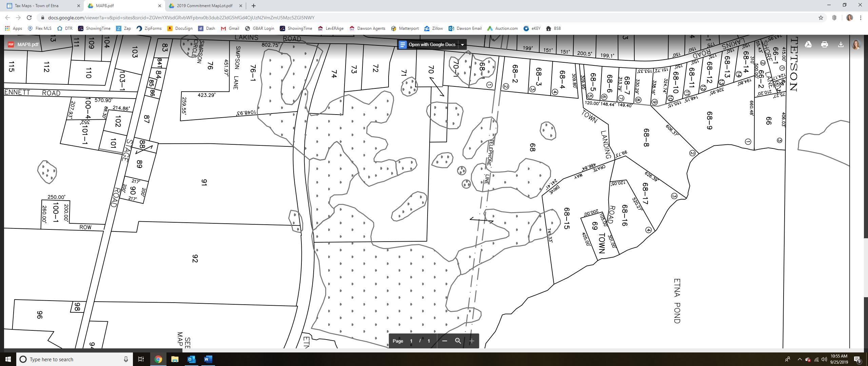
Task: Open the Windows Start menu
Action: 8,359
